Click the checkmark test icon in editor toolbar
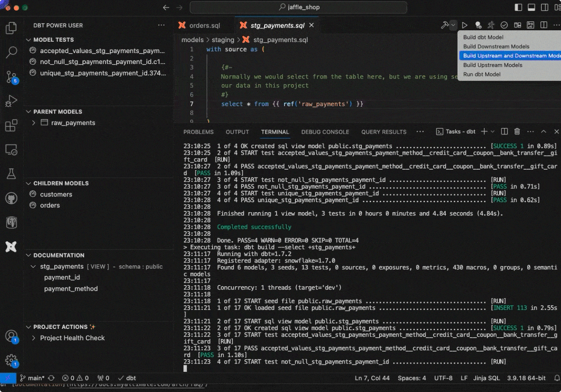The image size is (561, 392). (x=504, y=25)
